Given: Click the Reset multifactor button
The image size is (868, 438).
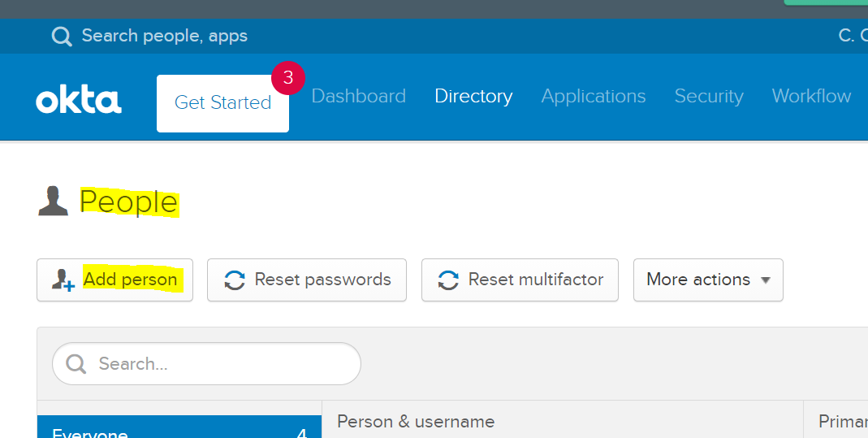Looking at the screenshot, I should 520,280.
